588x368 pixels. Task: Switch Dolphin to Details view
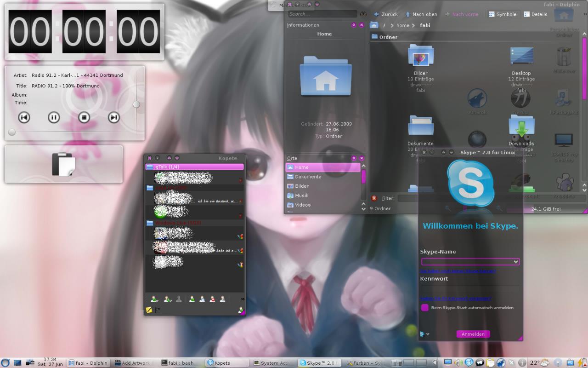pyautogui.click(x=535, y=14)
